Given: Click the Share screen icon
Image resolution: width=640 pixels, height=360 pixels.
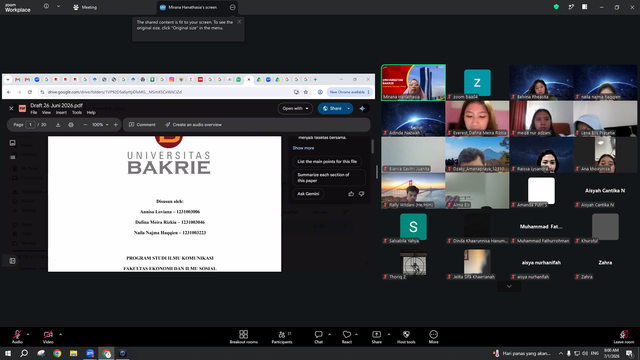Looking at the screenshot, I should [376, 337].
